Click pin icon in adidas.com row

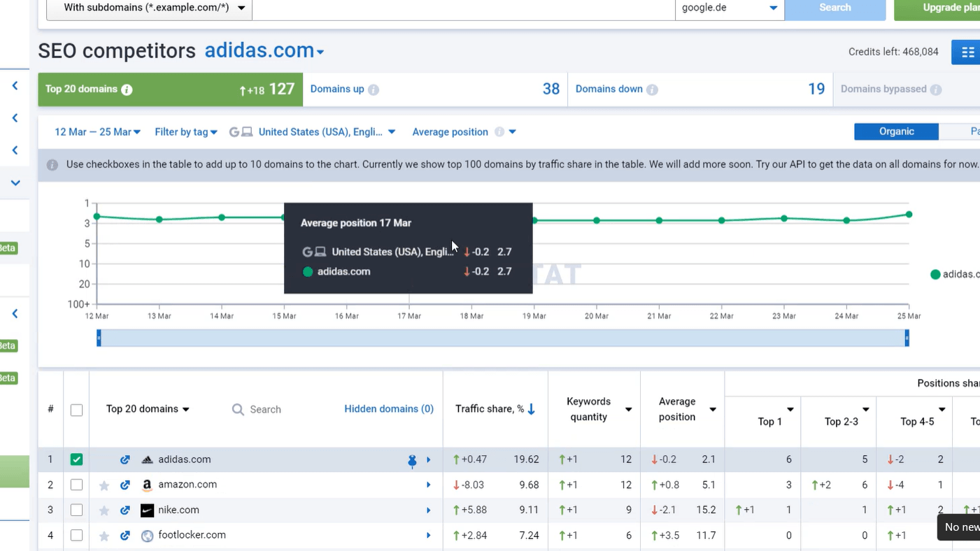click(412, 460)
